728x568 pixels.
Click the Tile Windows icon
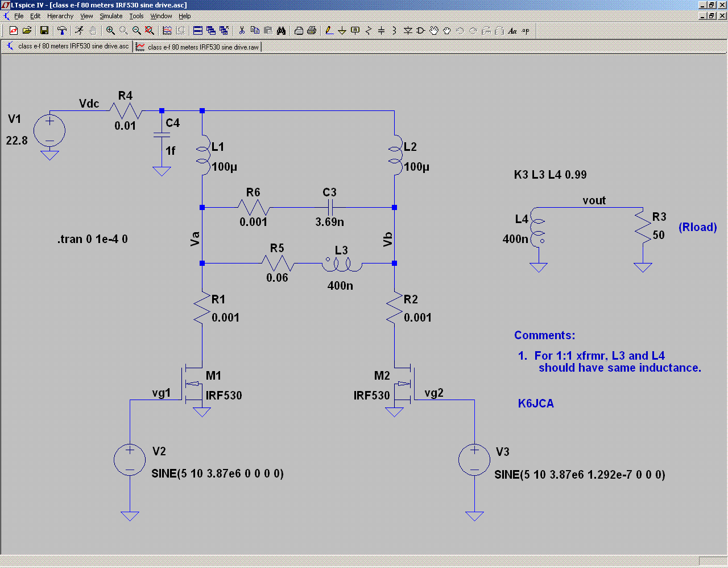198,31
